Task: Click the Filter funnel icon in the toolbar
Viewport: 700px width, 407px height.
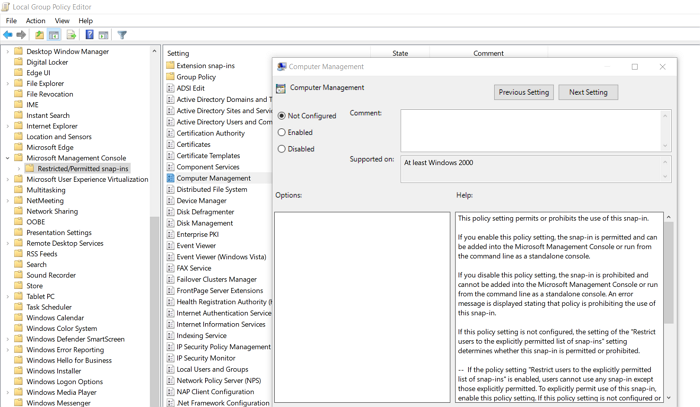Action: click(x=122, y=35)
